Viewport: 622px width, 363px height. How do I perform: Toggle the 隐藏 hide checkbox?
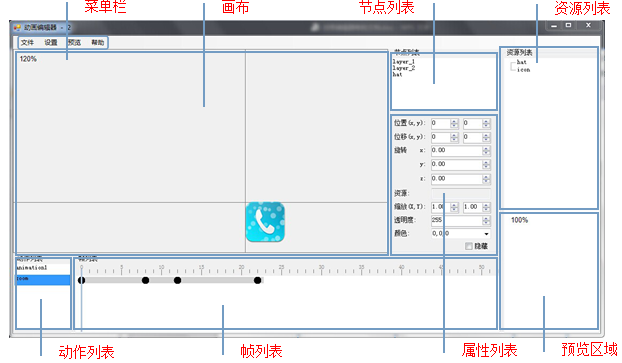coord(468,246)
